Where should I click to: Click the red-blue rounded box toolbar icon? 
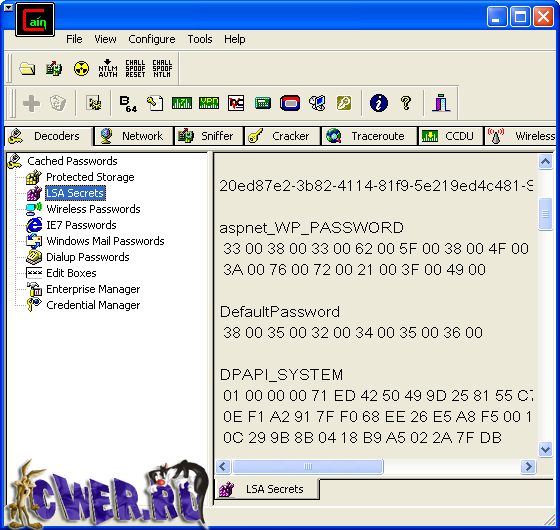[x=290, y=104]
